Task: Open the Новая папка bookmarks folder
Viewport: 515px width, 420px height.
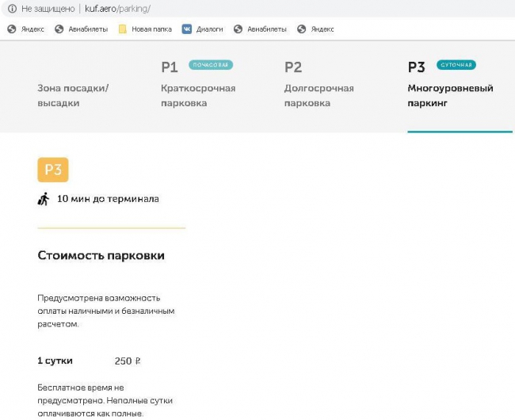Action: tap(145, 29)
